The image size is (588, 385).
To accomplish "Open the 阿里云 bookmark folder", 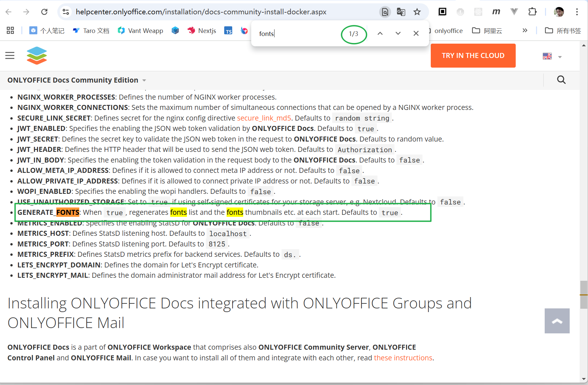I will [x=487, y=31].
